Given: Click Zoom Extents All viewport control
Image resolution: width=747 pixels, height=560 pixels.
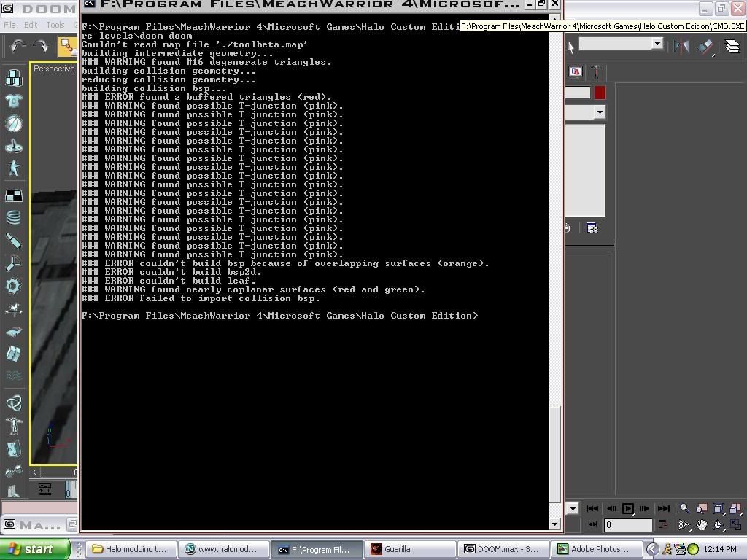Looking at the screenshot, I should click(735, 508).
